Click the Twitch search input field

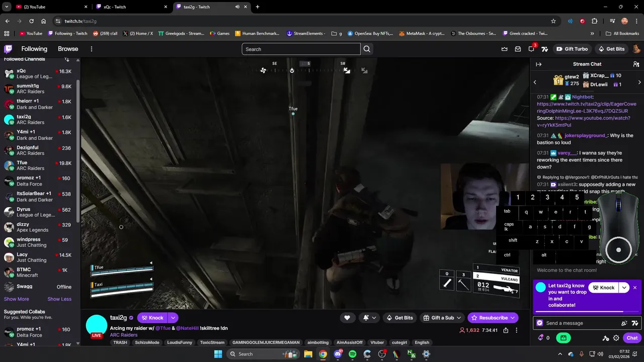tap(301, 49)
